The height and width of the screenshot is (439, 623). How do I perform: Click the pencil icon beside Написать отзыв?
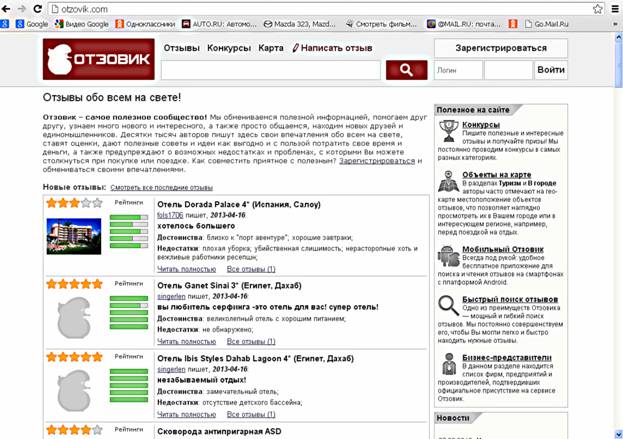[295, 48]
